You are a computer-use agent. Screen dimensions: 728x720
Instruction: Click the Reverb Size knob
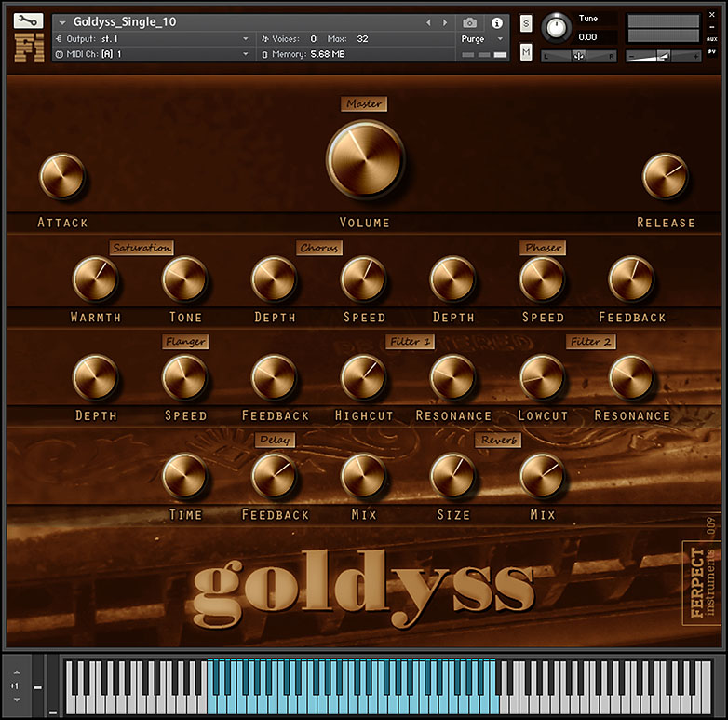[x=452, y=476]
